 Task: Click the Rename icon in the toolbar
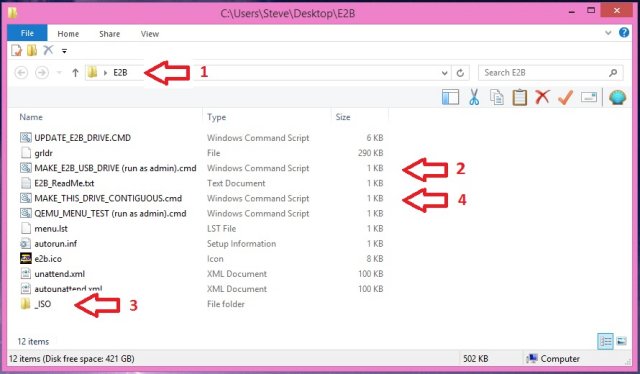pos(589,98)
